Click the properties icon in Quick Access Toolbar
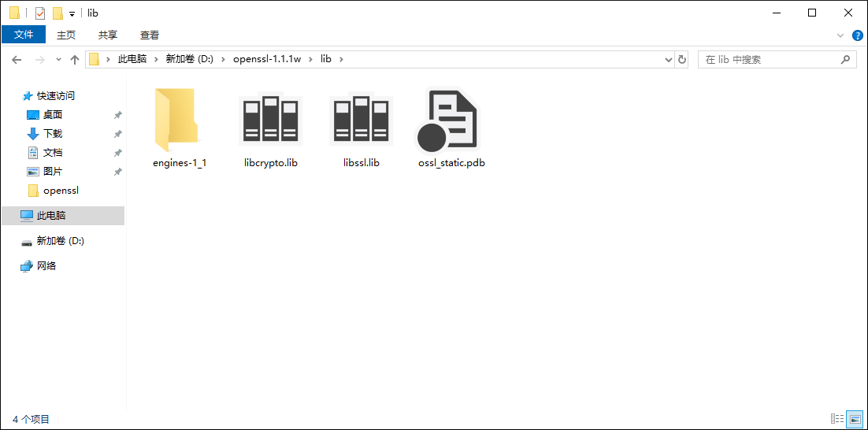Viewport: 868px width, 430px height. 40,13
